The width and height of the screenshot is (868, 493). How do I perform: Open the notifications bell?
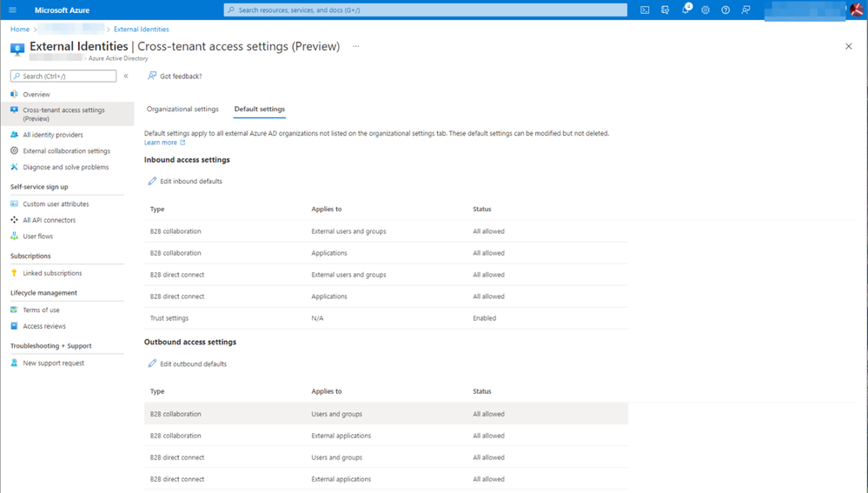pyautogui.click(x=686, y=9)
